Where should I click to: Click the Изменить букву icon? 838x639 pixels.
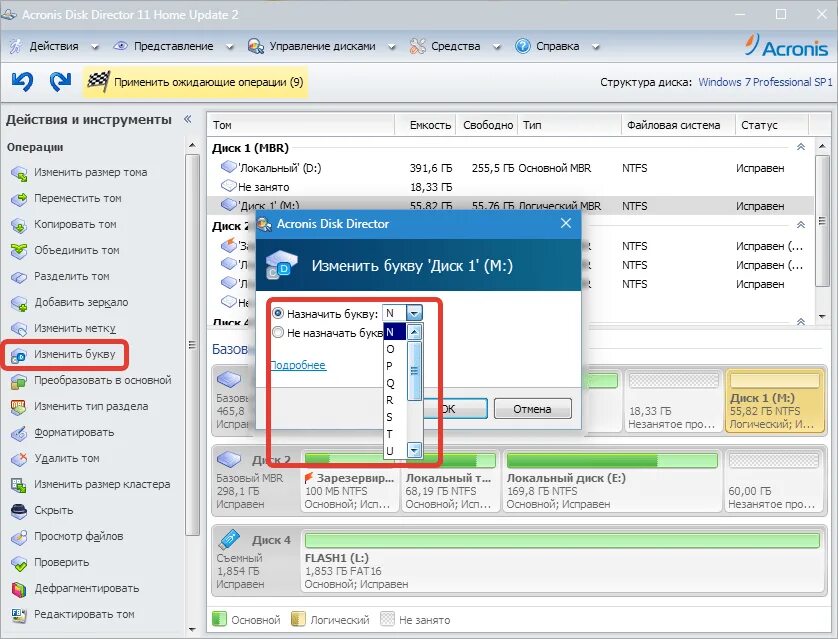pos(19,355)
